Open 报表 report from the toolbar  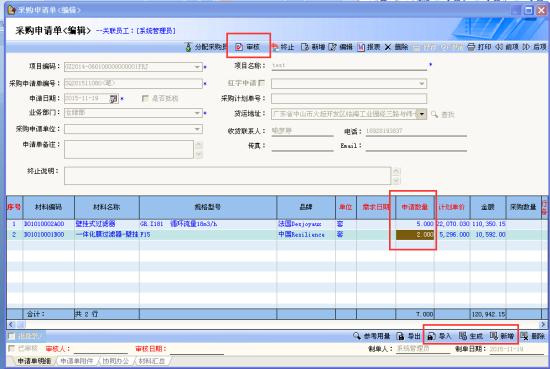coord(369,47)
